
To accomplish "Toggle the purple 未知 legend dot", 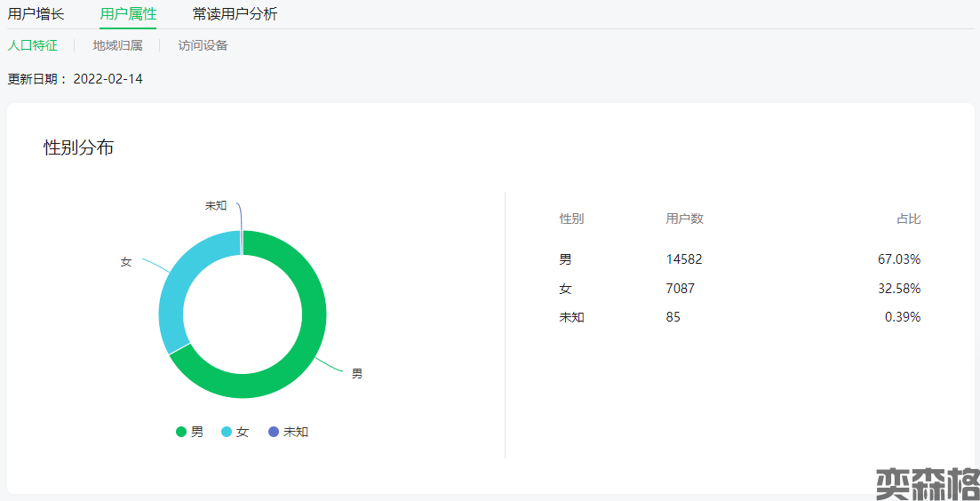I will (x=274, y=432).
